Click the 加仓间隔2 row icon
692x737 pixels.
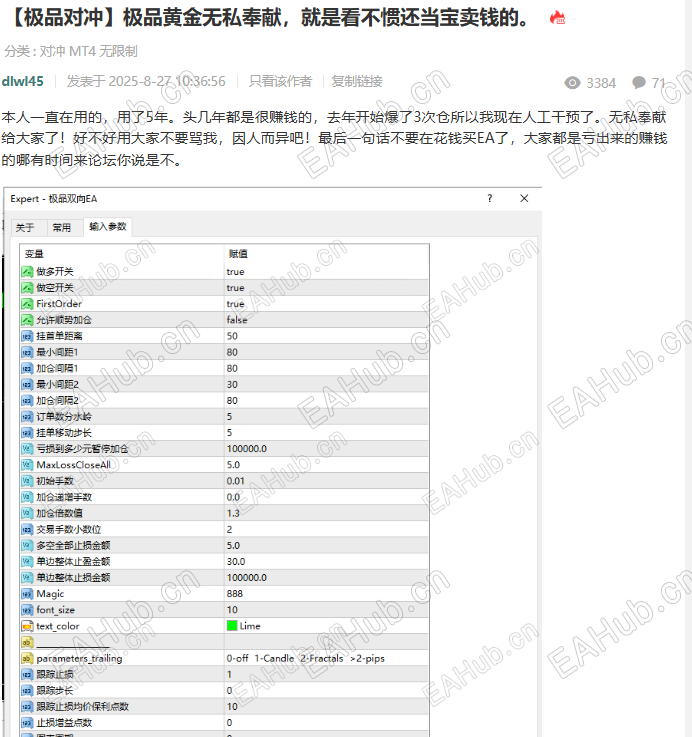tap(27, 400)
